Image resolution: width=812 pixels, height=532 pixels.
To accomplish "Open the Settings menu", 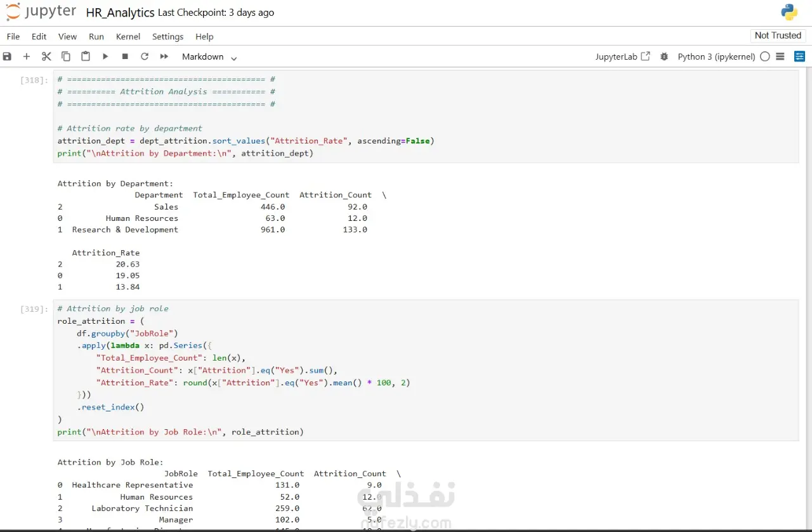I will [167, 37].
